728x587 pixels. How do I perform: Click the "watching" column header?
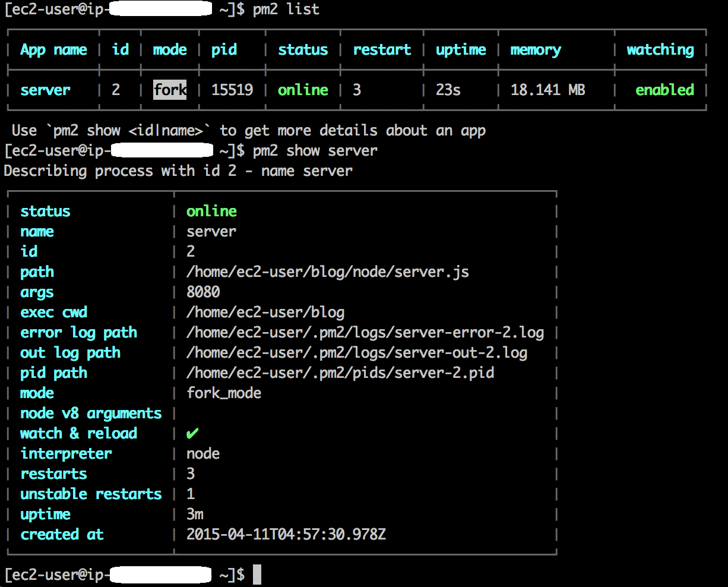pos(660,50)
